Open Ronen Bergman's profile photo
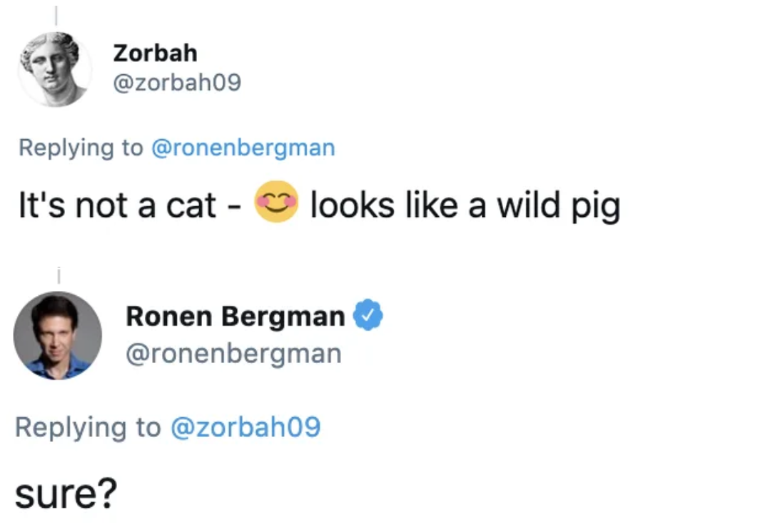The height and width of the screenshot is (532, 775). [x=57, y=335]
